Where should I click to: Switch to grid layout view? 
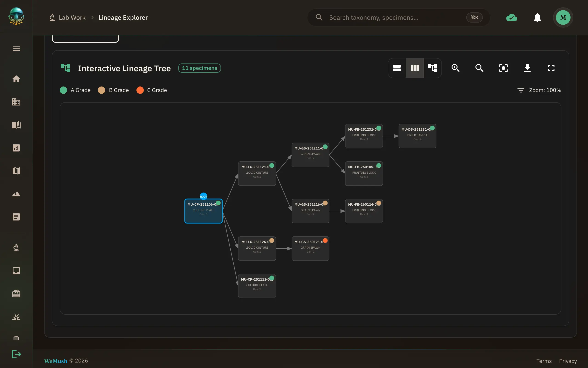[415, 68]
